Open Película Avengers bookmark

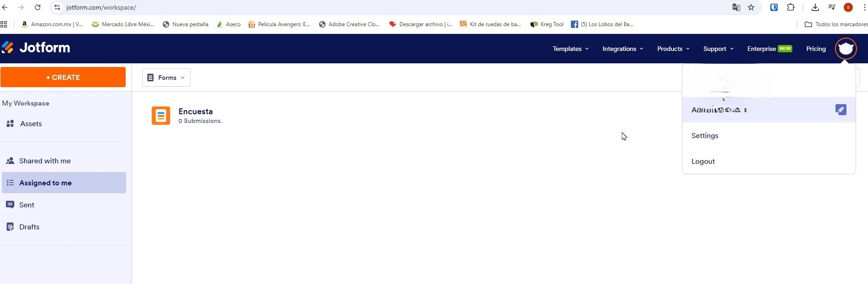[x=279, y=24]
